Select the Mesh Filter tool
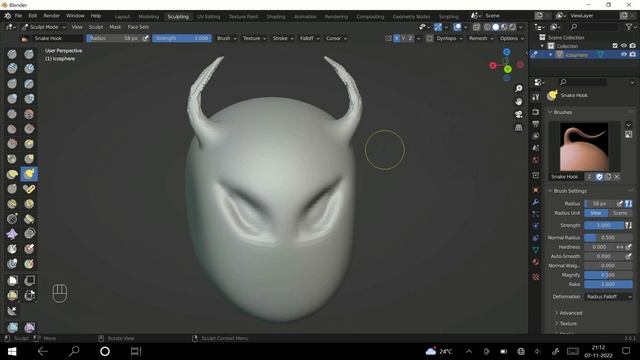Viewport: 640px width, 360px height. click(x=12, y=327)
